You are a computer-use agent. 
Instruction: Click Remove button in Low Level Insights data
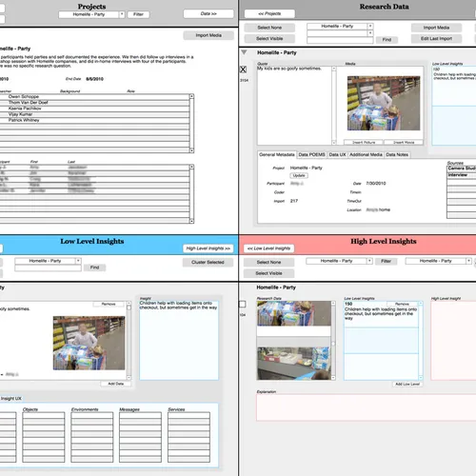coord(109,304)
